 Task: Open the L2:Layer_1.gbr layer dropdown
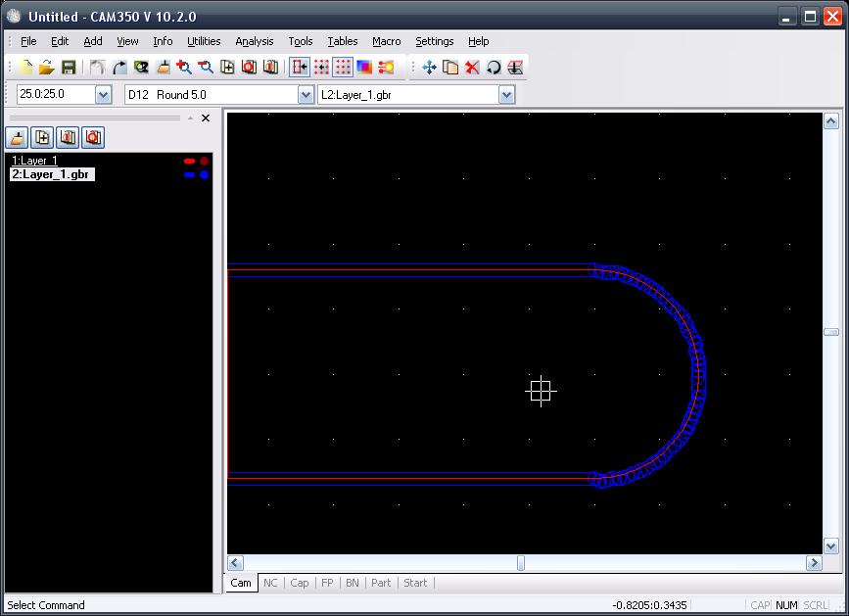(x=506, y=95)
